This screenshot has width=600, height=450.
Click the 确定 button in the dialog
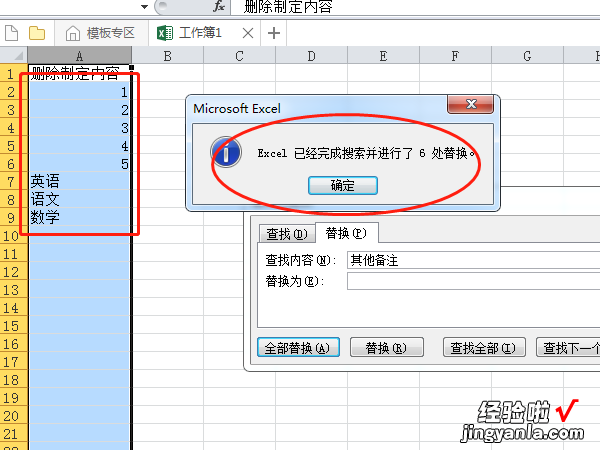point(343,186)
